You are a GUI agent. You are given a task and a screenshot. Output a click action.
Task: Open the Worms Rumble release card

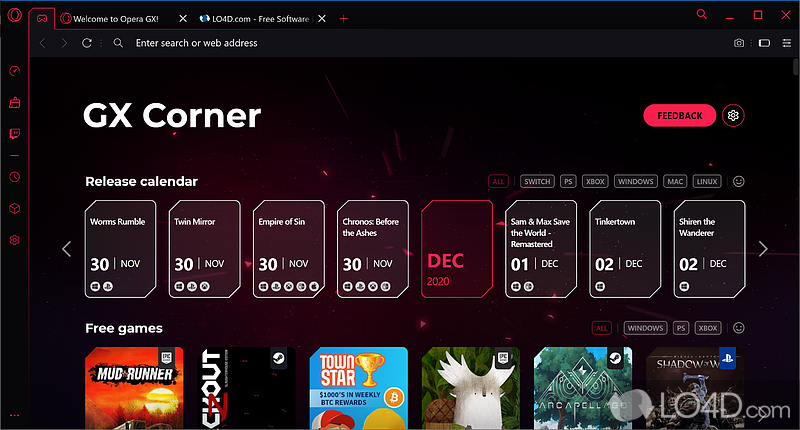120,249
